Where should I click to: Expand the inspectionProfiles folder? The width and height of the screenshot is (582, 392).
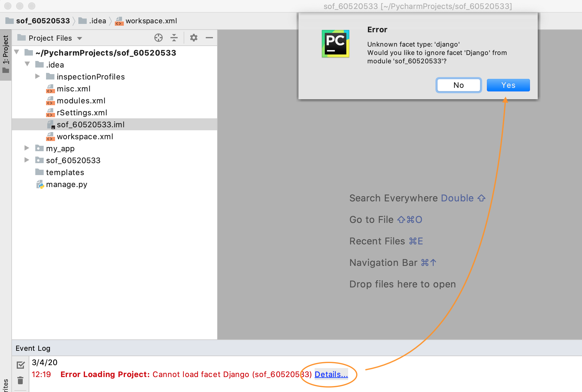(38, 76)
